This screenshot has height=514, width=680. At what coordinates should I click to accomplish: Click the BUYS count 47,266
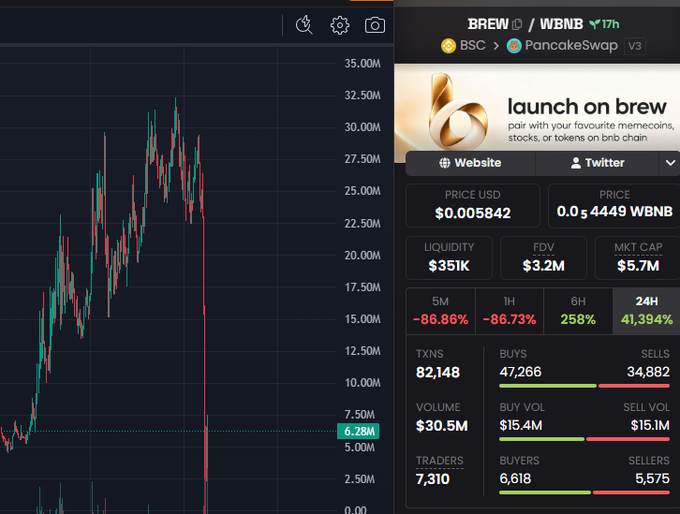coord(520,372)
